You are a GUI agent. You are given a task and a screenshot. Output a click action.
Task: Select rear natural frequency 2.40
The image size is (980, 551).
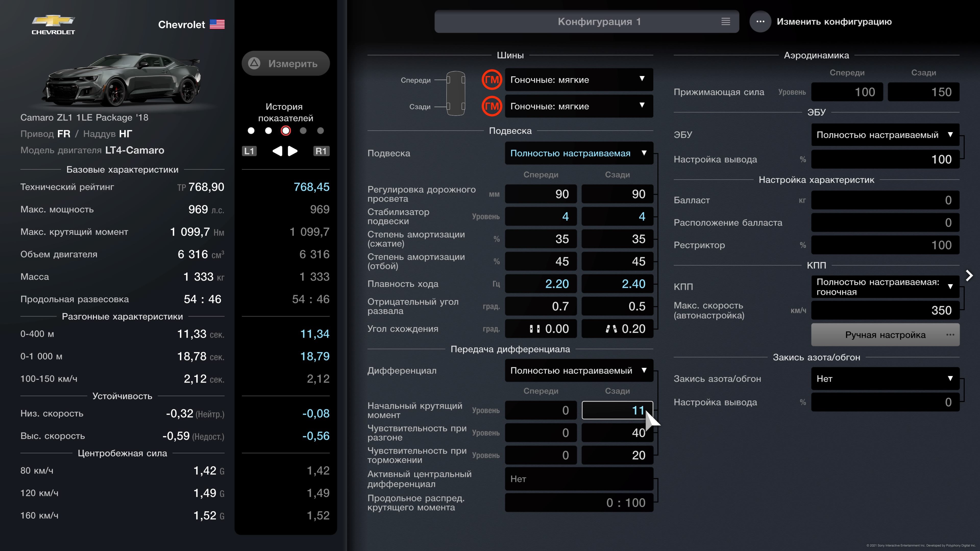pyautogui.click(x=617, y=284)
